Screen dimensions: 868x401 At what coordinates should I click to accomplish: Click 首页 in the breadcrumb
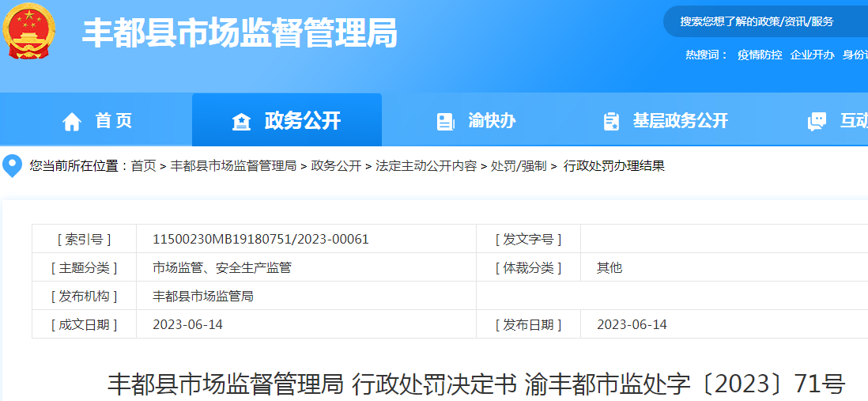click(143, 165)
